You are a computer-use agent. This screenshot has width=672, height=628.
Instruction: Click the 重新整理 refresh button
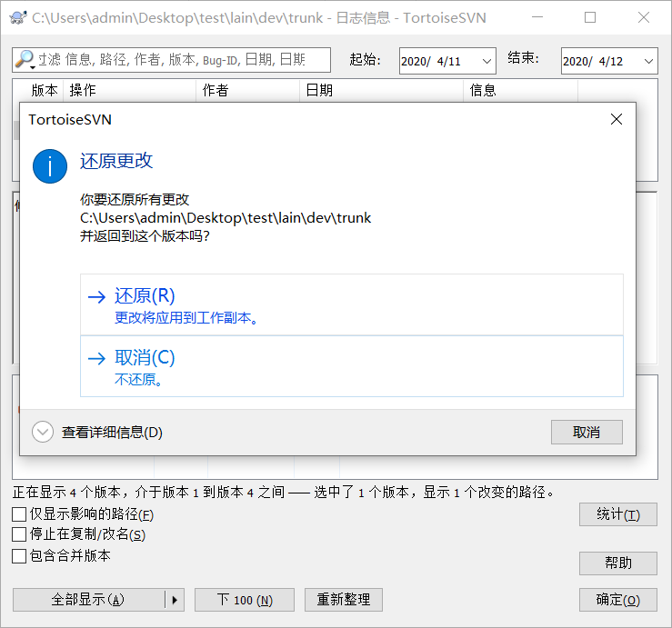tap(344, 599)
